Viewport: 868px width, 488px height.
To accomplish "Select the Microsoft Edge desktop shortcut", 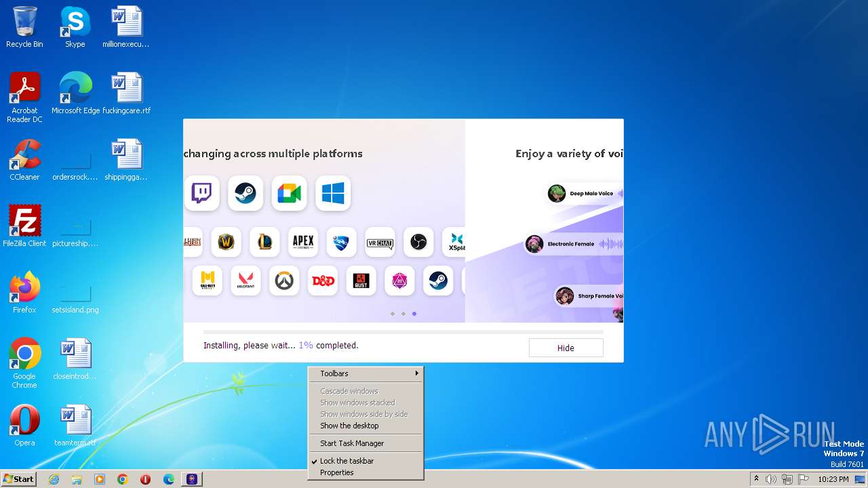I will point(75,94).
